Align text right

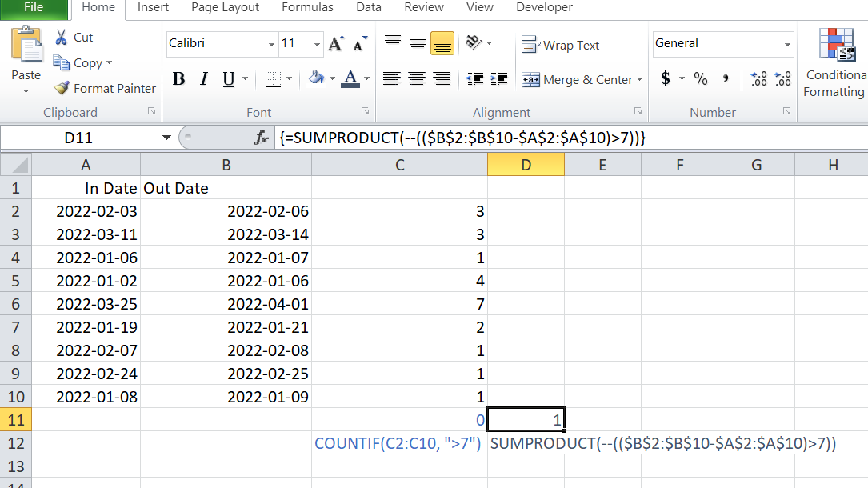[441, 79]
